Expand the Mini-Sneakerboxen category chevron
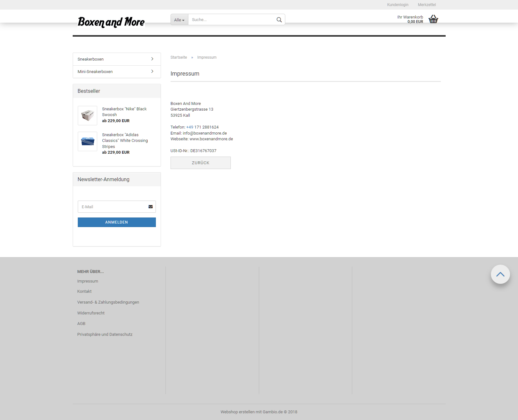Viewport: 518px width, 420px height. pos(152,71)
